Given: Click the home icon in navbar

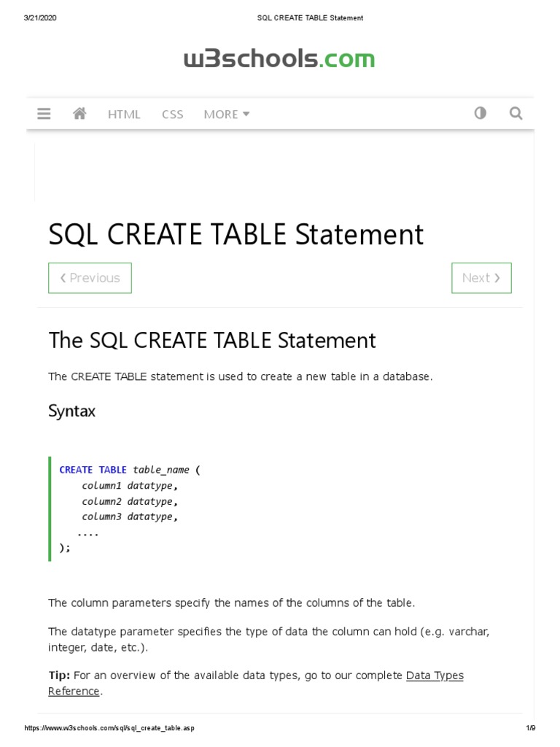Looking at the screenshot, I should [79, 114].
